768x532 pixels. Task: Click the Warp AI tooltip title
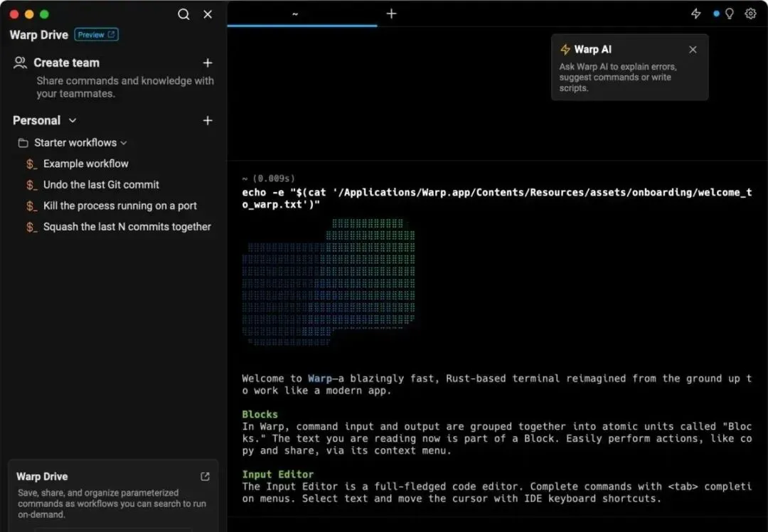[x=592, y=50]
